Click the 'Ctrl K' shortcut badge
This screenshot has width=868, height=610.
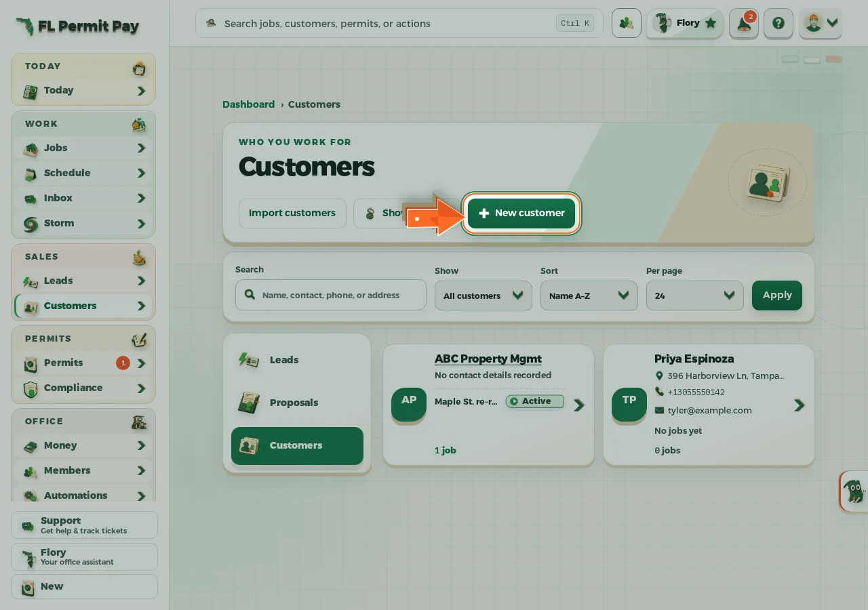point(576,23)
